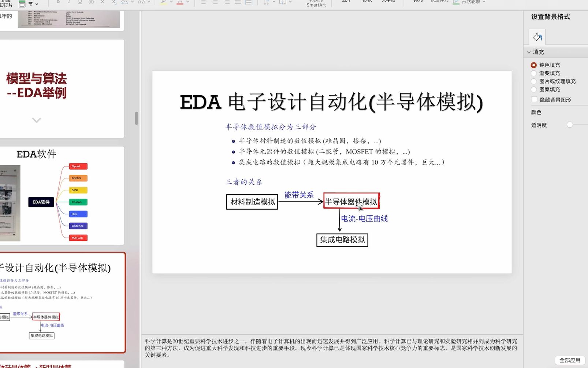This screenshot has width=588, height=368.
Task: Click bullet 半导体材料制造的数值模拟
Action: (x=310, y=141)
